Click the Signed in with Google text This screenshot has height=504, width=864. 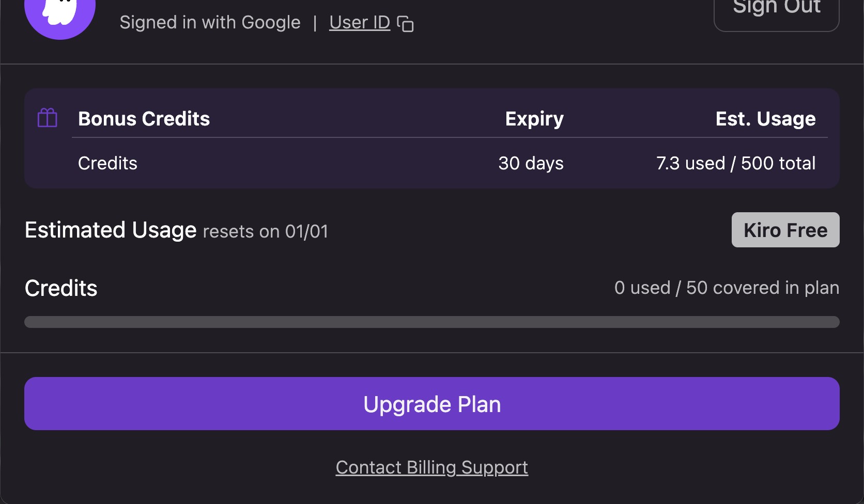click(210, 23)
